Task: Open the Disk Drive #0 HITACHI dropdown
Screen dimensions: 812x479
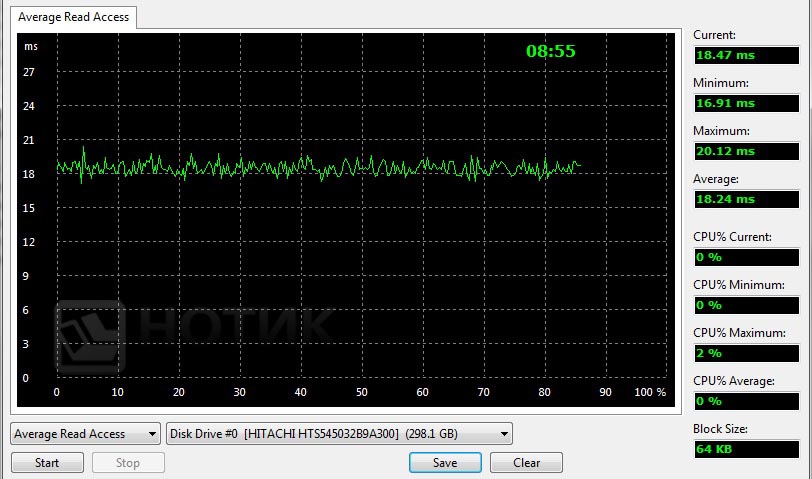Action: 339,433
